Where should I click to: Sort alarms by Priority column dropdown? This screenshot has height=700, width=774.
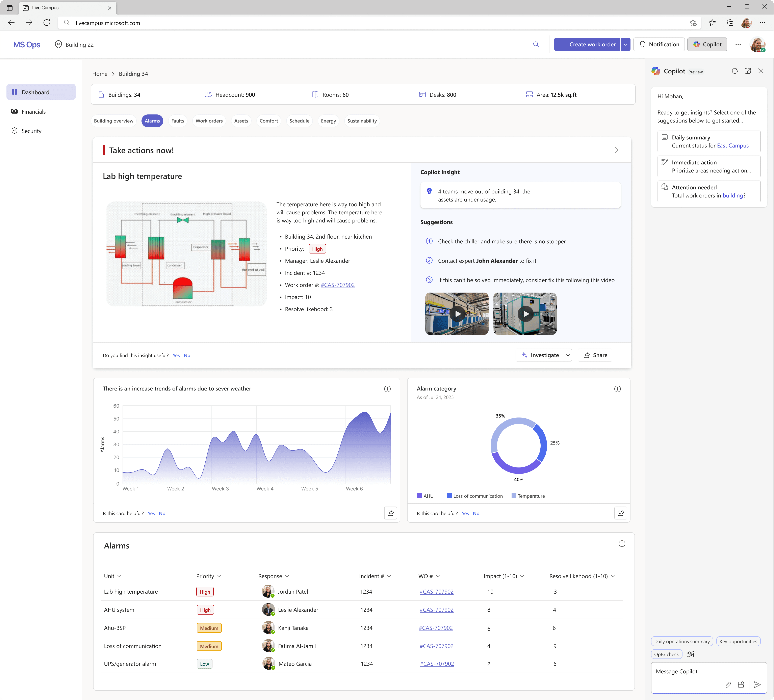click(x=219, y=576)
